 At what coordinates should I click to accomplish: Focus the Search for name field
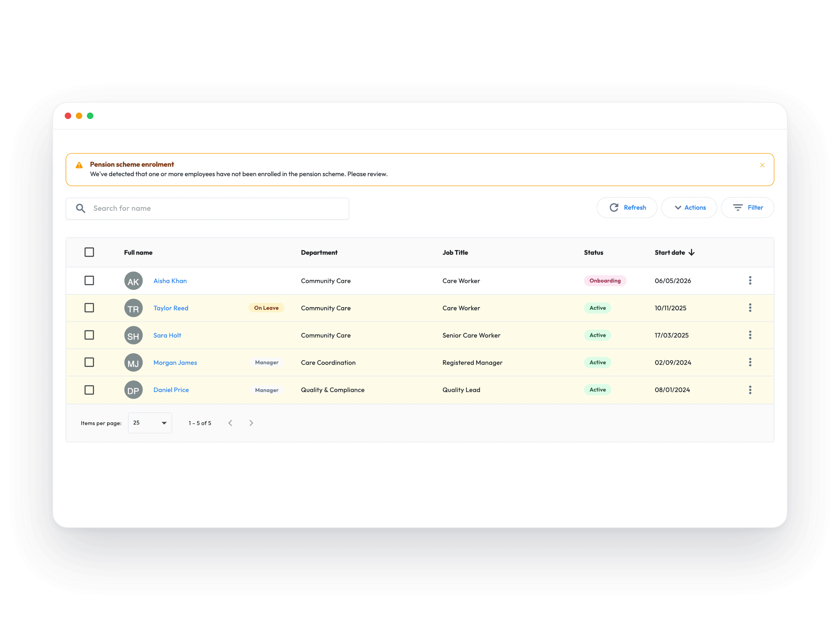coord(207,209)
